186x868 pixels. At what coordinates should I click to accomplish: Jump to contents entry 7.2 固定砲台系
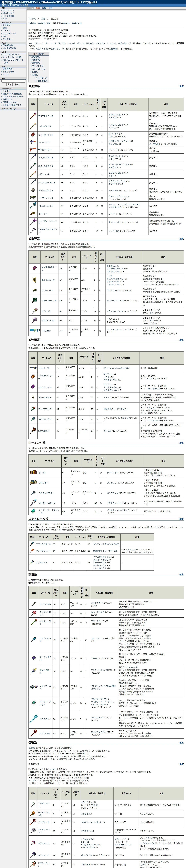pos(41,81)
